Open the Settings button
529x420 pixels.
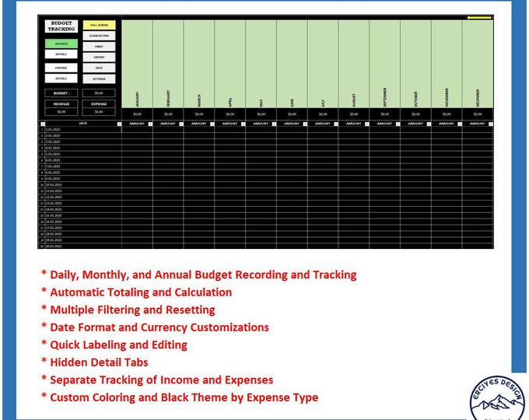coord(100,79)
